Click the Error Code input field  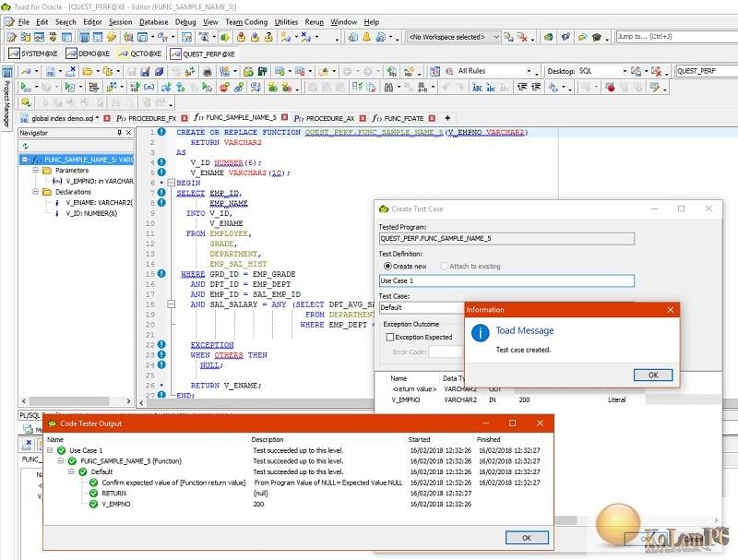pyautogui.click(x=446, y=351)
